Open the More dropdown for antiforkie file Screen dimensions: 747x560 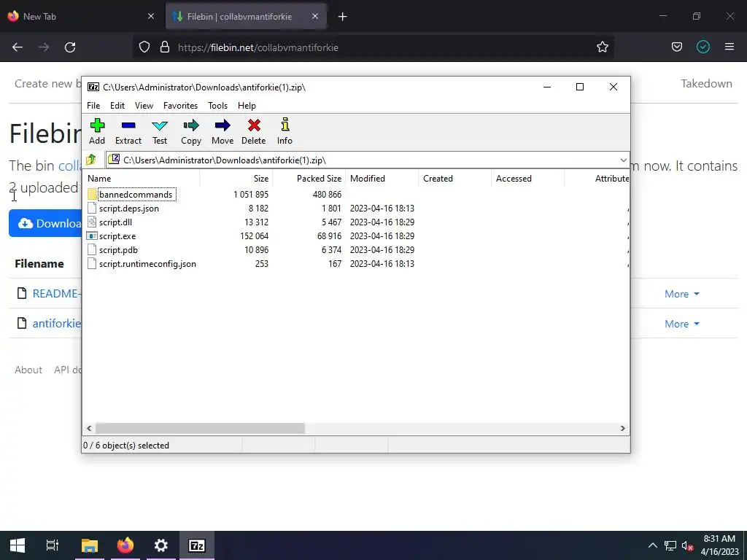point(682,324)
